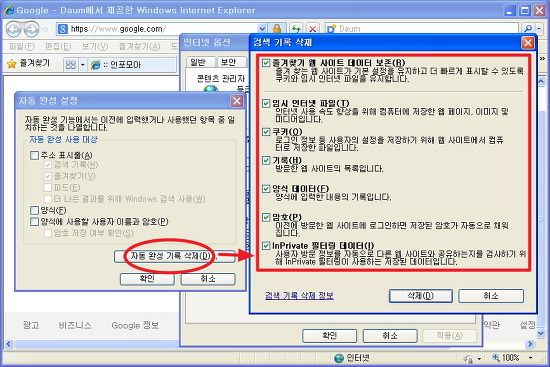Click 취소 in 검색 기록 삭제 dialog
The height and width of the screenshot is (367, 550).
coord(491,296)
